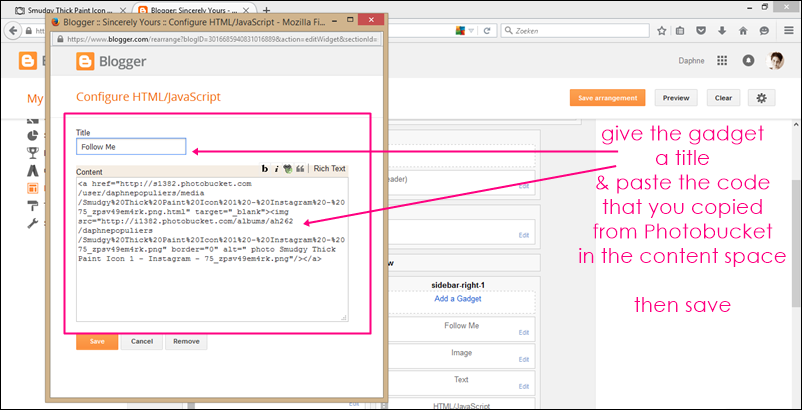Click inside the Content code text area

212,249
